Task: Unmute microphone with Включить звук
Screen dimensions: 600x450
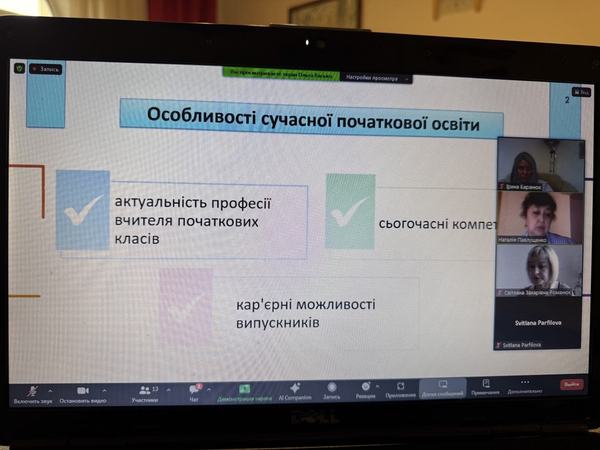Action: click(33, 390)
